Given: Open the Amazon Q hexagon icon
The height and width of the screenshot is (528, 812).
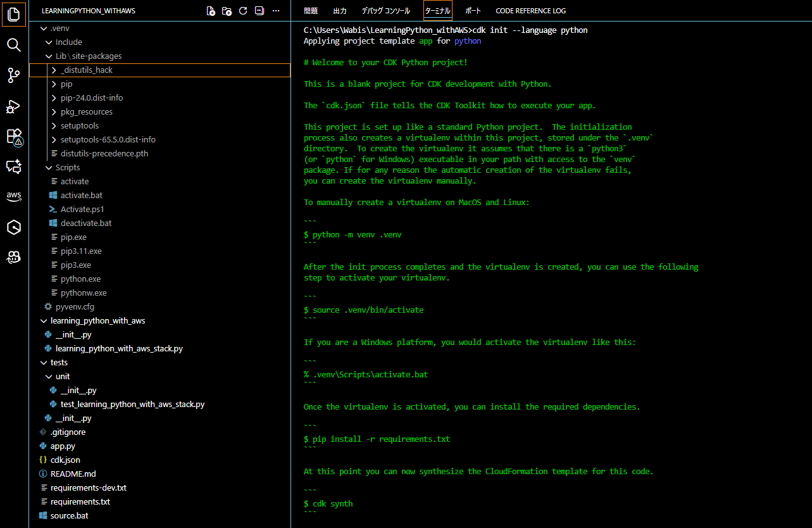Looking at the screenshot, I should pos(14,227).
